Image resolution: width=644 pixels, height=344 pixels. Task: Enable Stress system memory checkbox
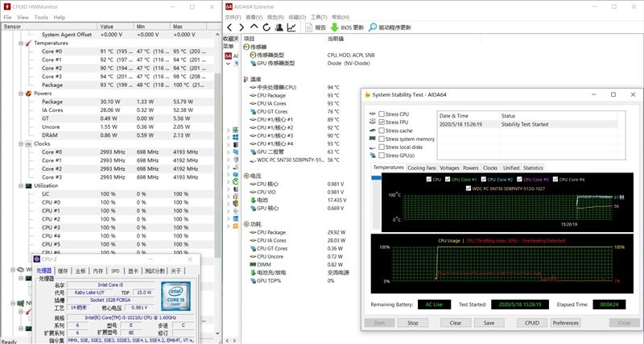click(382, 139)
